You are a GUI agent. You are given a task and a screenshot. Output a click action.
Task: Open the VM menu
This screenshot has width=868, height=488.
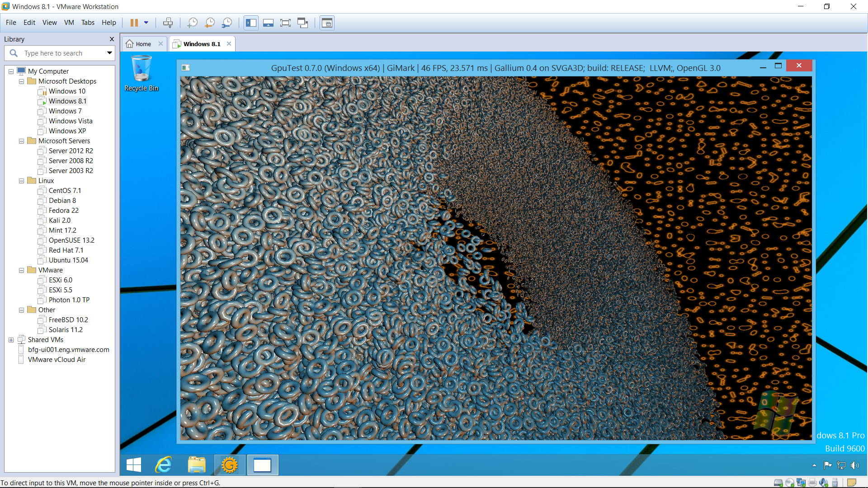click(69, 23)
